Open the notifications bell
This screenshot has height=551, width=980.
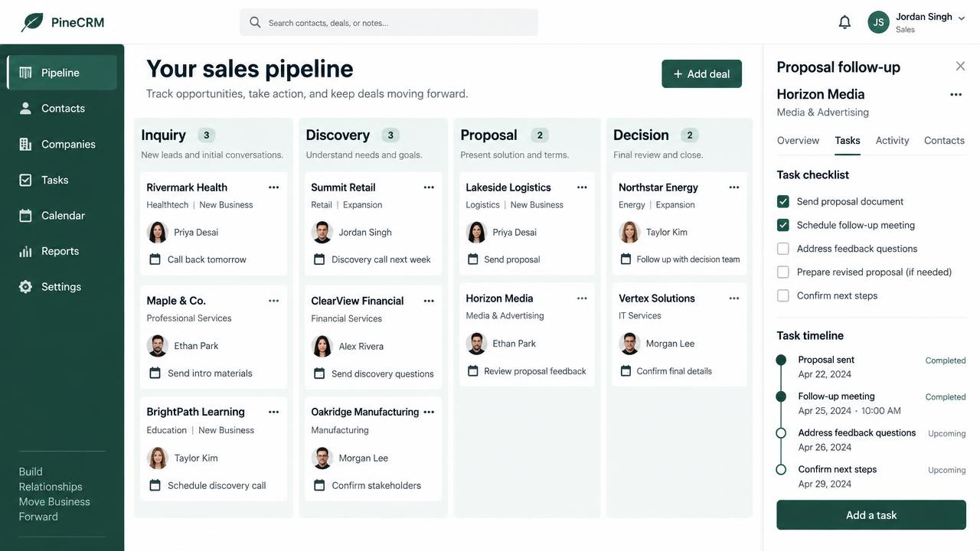pos(844,22)
